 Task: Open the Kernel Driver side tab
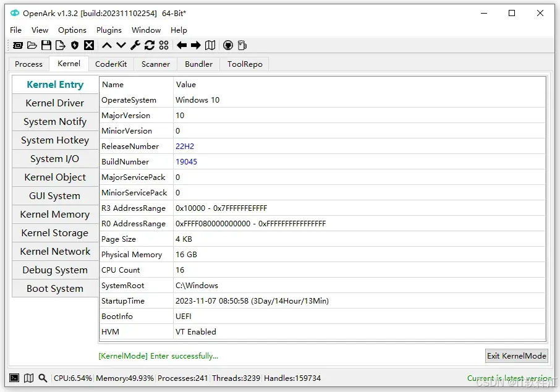[55, 103]
